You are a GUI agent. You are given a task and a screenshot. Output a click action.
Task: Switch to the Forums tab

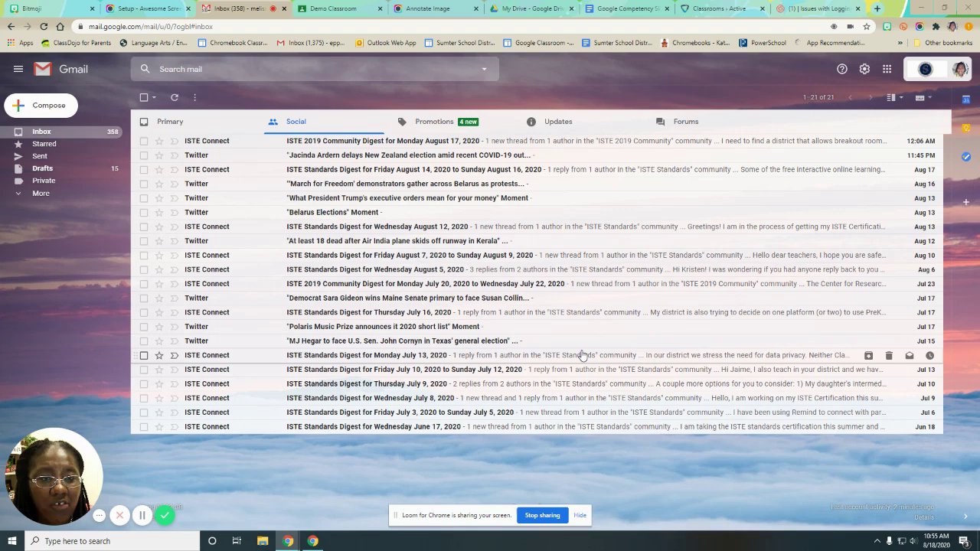click(x=686, y=122)
